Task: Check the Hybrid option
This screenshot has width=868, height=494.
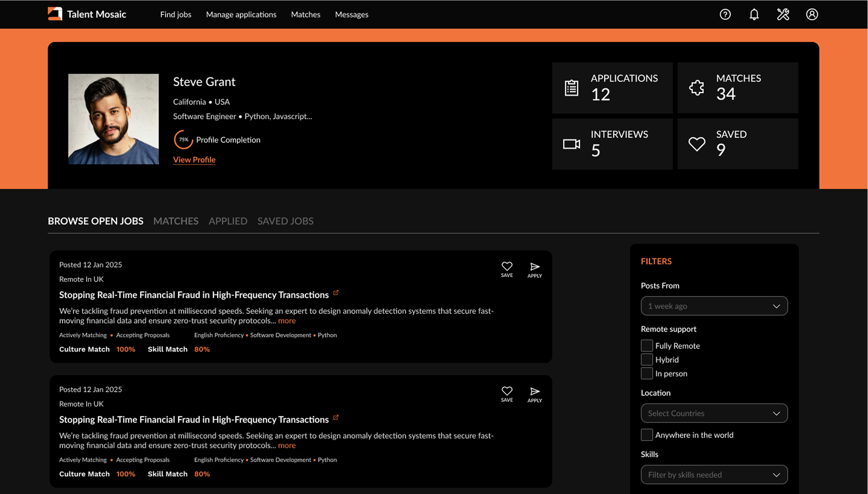Action: (647, 359)
